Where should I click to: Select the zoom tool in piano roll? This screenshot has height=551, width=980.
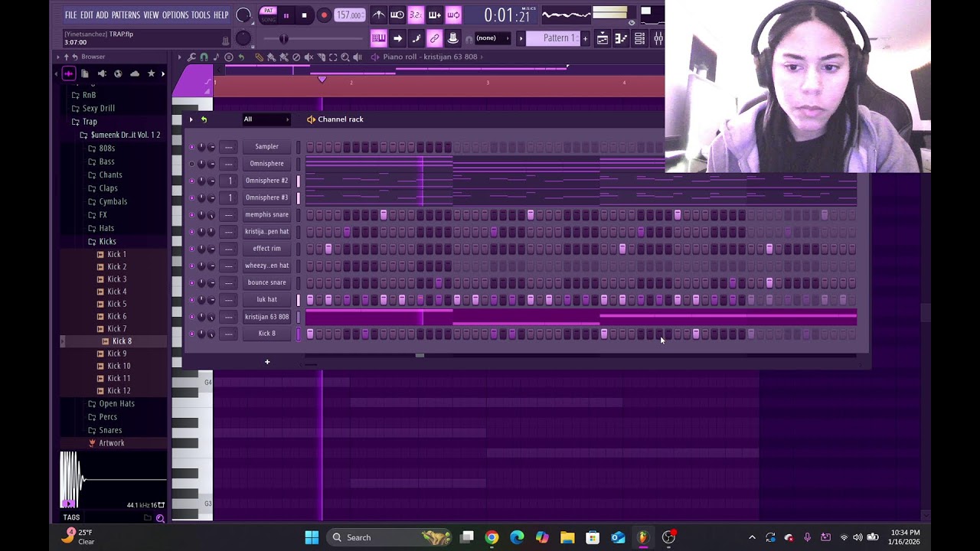(345, 57)
